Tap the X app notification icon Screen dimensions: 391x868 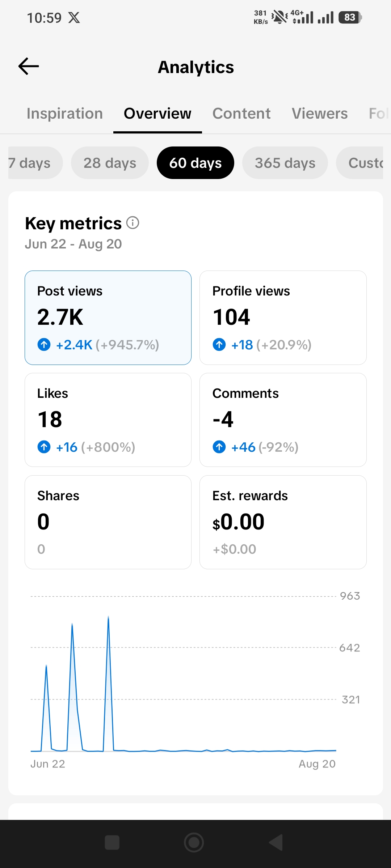pos(74,18)
